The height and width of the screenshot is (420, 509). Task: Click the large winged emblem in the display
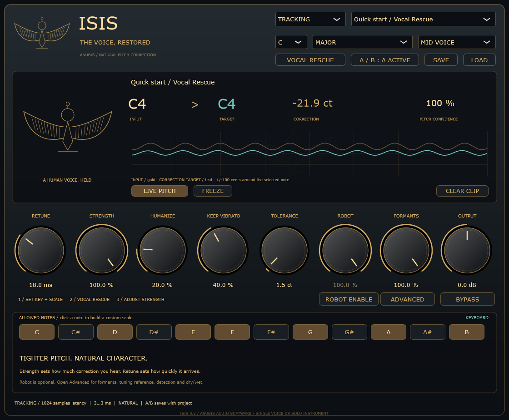(68, 127)
